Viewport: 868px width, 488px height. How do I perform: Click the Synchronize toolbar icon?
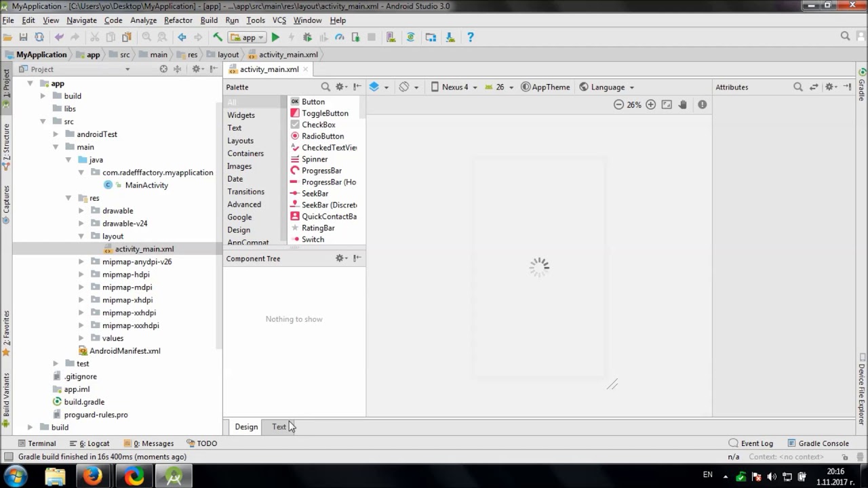click(x=39, y=37)
